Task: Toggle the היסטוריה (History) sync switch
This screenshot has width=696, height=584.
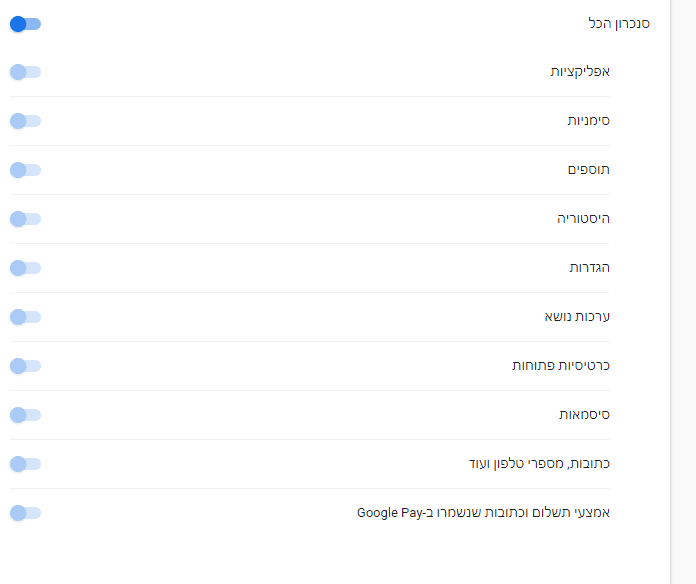Action: pyautogui.click(x=25, y=219)
